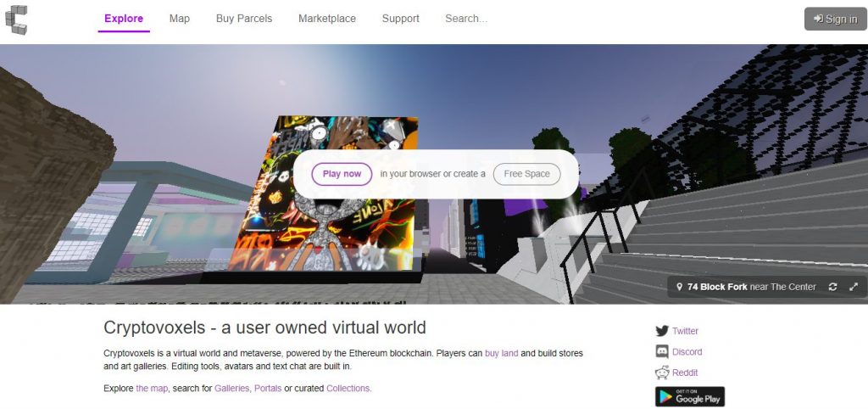Viewport: 868px width, 409px height.
Task: Click the Reddit alien icon
Action: (662, 373)
